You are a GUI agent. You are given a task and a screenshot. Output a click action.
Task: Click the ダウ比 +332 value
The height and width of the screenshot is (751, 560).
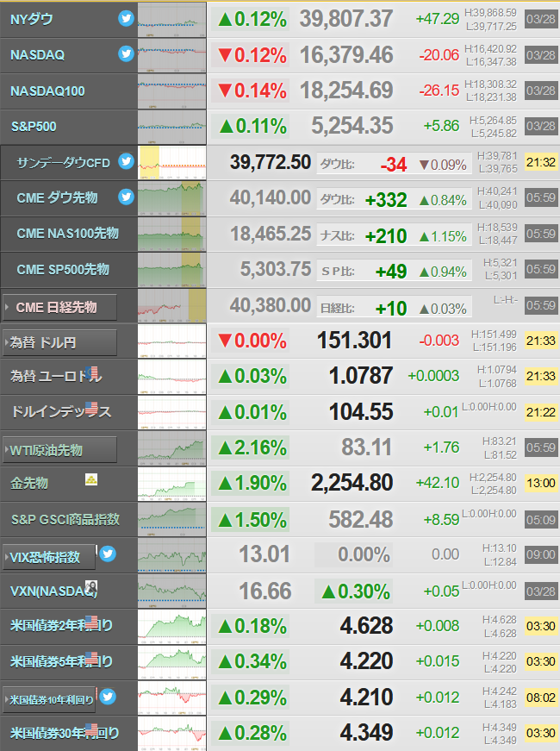tap(386, 200)
